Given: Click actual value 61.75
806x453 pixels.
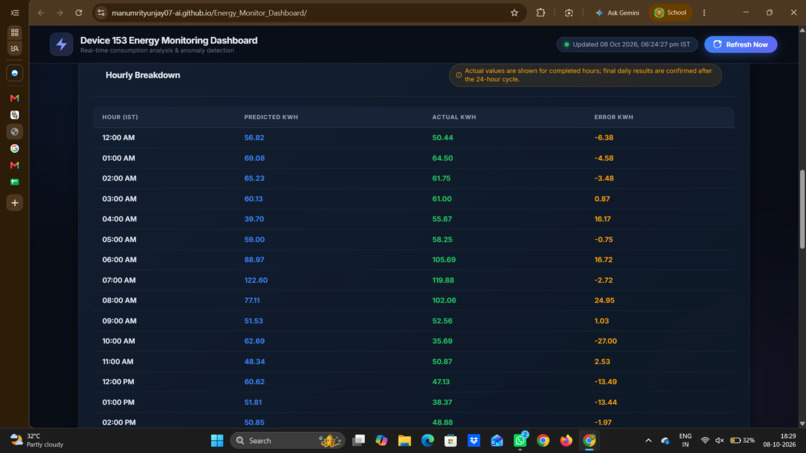Looking at the screenshot, I should click(x=441, y=178).
